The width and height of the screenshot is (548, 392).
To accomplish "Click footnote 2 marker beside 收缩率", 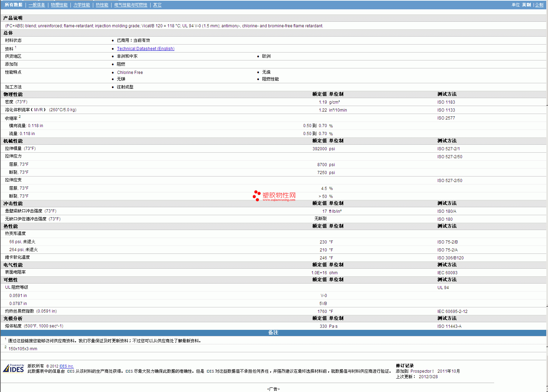I will [x=20, y=117].
